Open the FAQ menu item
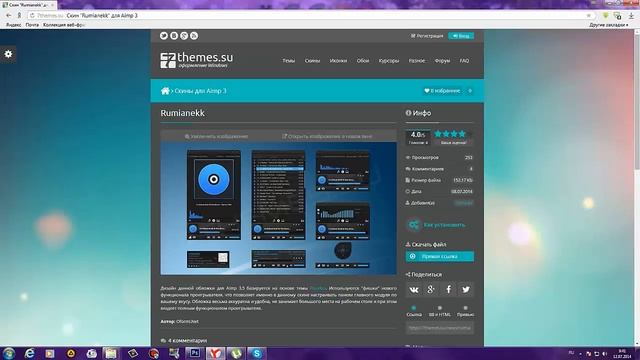 [x=464, y=60]
